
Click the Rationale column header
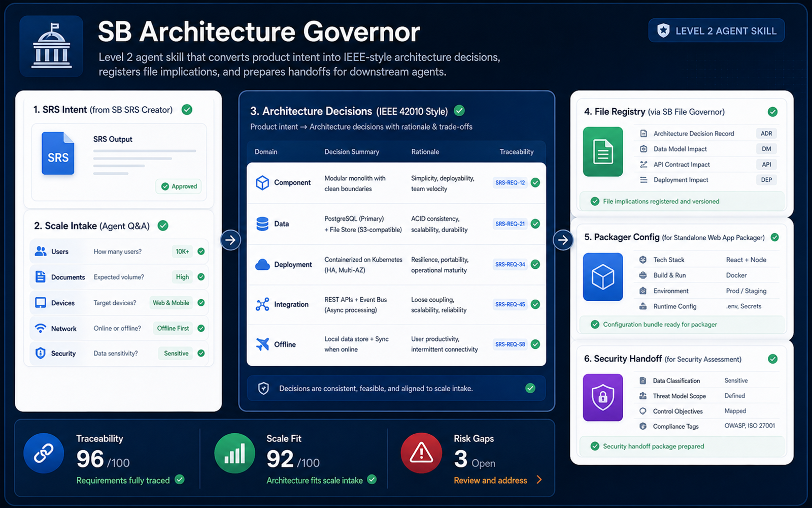tap(425, 152)
